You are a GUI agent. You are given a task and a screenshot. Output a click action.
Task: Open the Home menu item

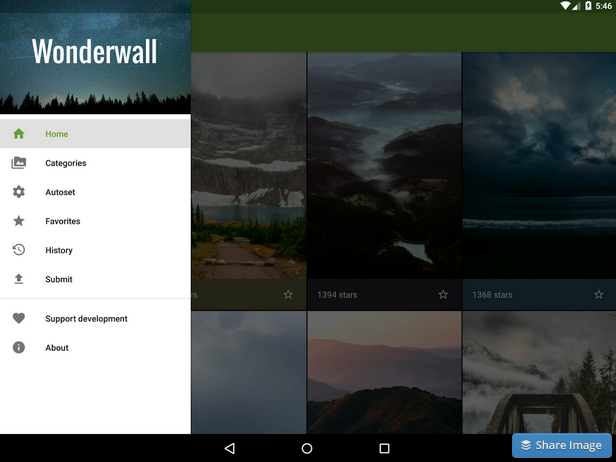[x=95, y=134]
